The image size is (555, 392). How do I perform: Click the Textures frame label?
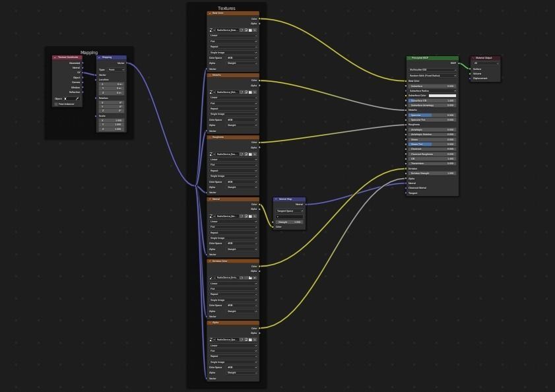226,8
